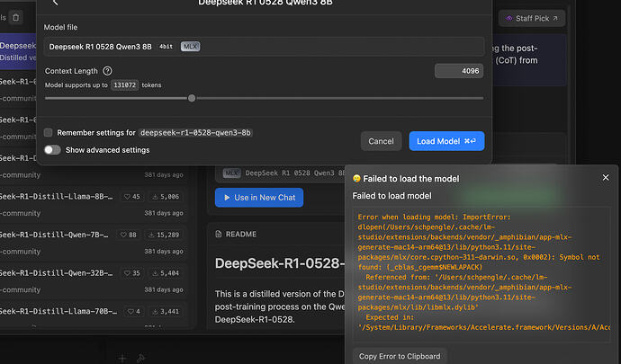Click the 'Failed to load the model' title
This screenshot has height=364, width=621.
click(x=411, y=179)
